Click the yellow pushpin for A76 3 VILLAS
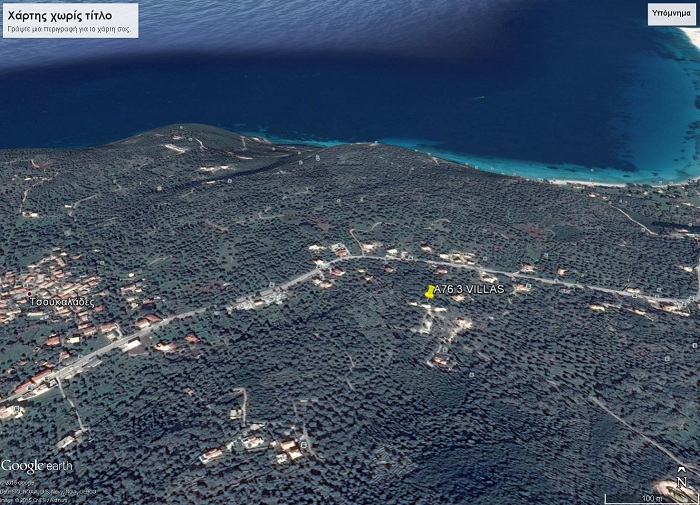This screenshot has width=700, height=505. click(430, 292)
